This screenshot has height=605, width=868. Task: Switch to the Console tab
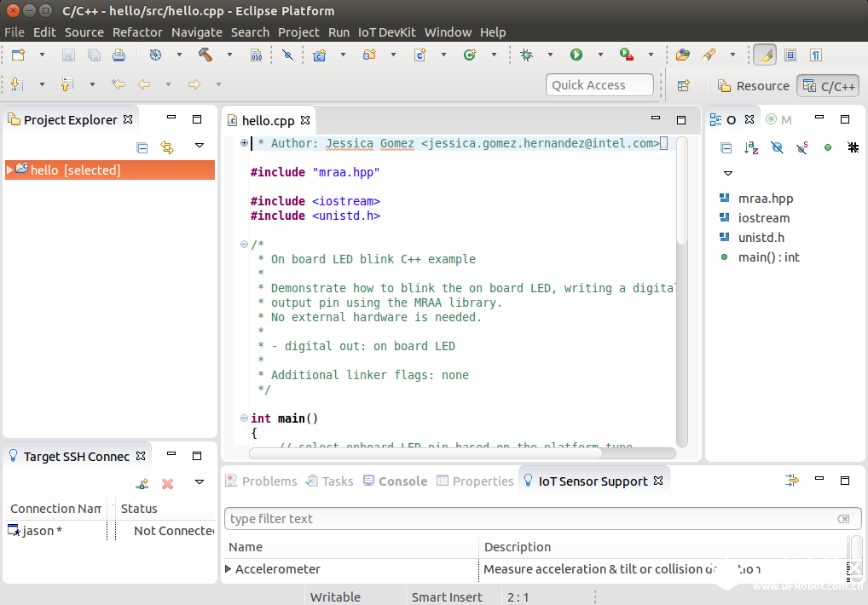click(396, 481)
